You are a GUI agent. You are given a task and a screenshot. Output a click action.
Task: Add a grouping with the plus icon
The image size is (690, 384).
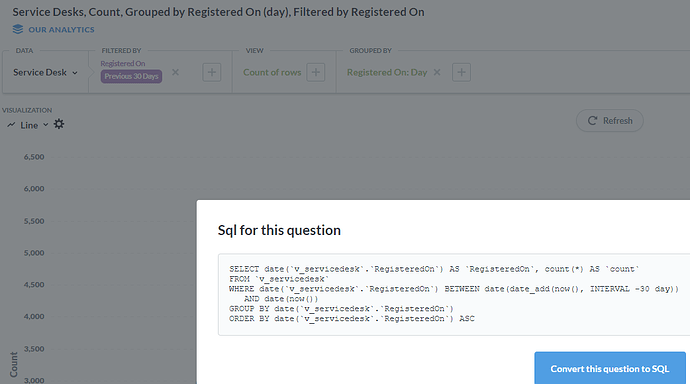point(461,72)
